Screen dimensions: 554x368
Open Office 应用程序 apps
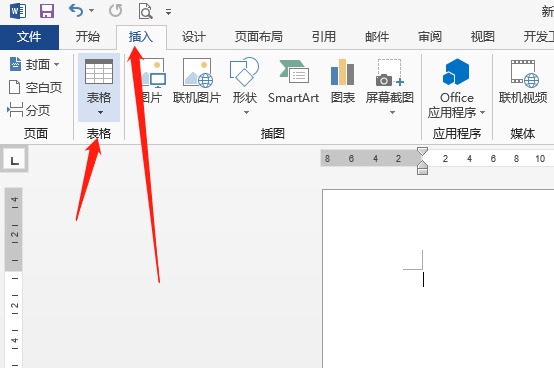point(456,88)
